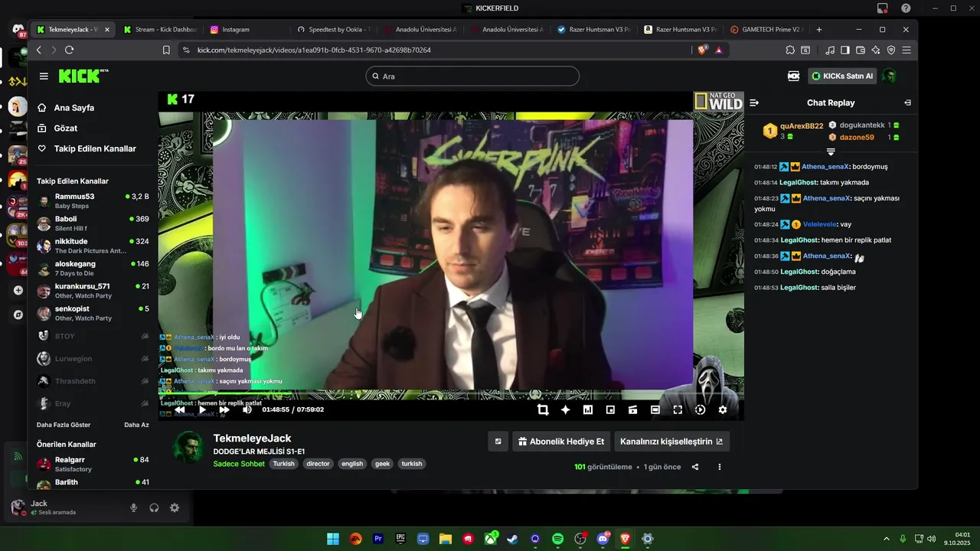Screen dimensions: 980x551
Task: Open video player settings gear
Action: pos(722,409)
